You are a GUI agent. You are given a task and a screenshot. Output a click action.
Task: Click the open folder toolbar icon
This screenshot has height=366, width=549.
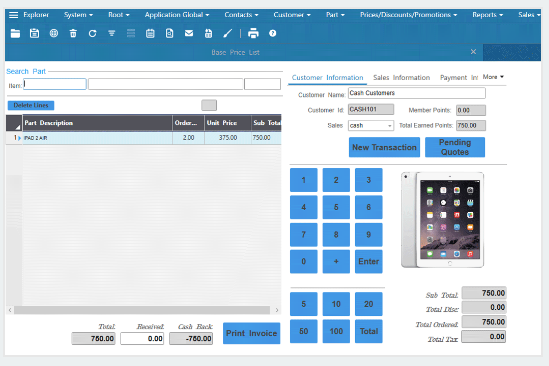pos(15,34)
